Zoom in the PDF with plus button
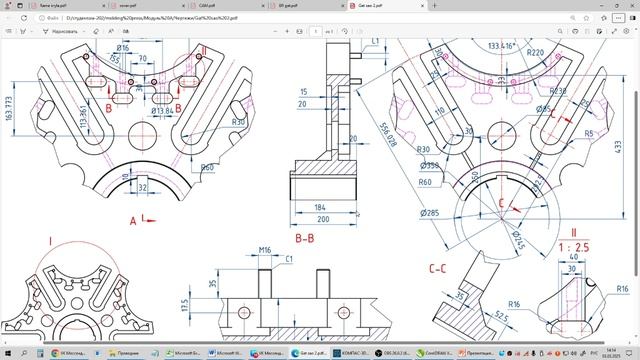 click(287, 31)
